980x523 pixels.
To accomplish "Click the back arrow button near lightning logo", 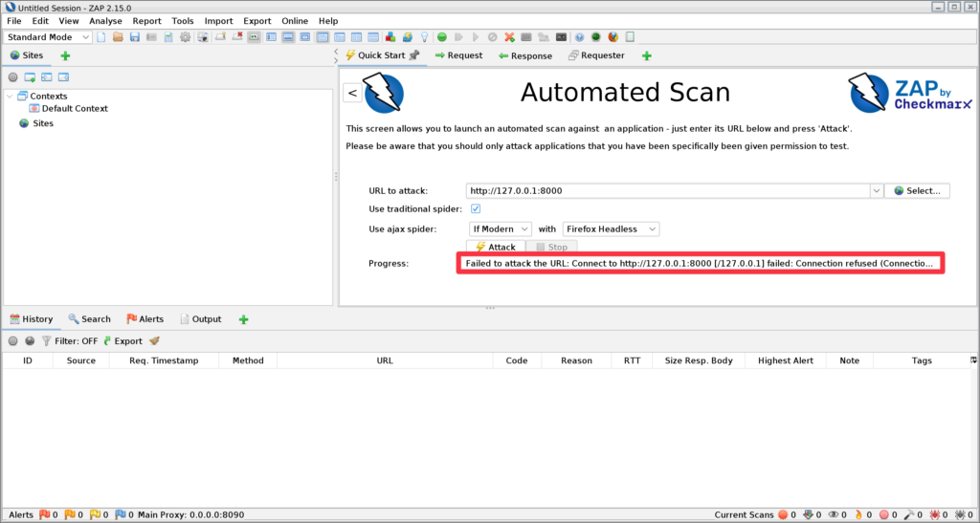I will tap(352, 93).
